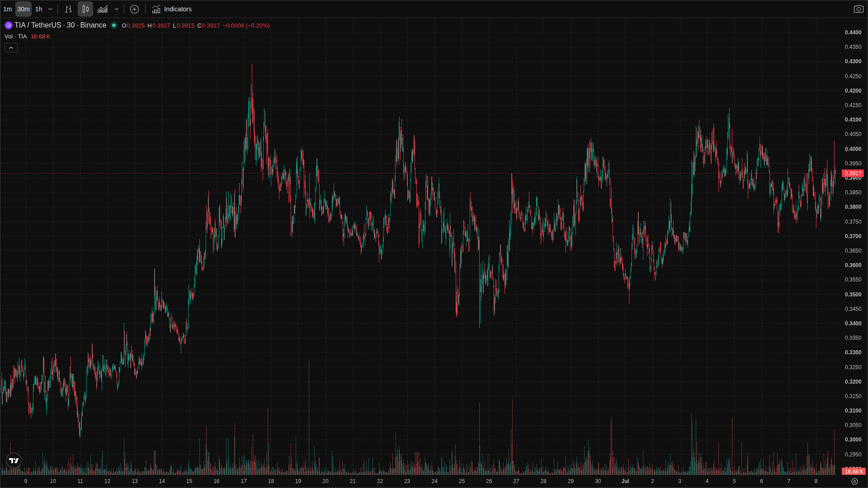
Task: Click the current price label 0.3917
Action: (853, 174)
